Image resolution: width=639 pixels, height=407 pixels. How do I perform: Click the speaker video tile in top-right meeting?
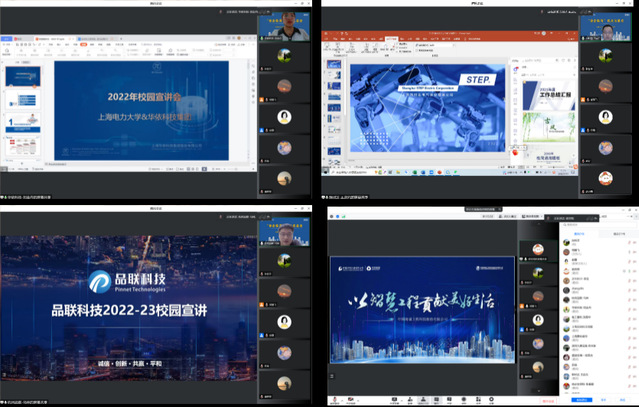pos(606,28)
